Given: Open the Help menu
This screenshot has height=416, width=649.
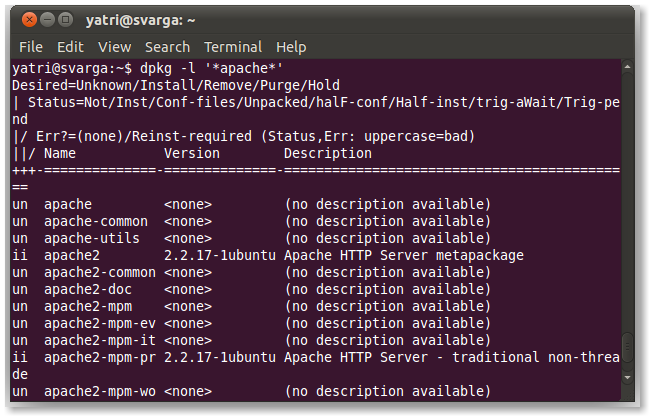Looking at the screenshot, I should 291,47.
